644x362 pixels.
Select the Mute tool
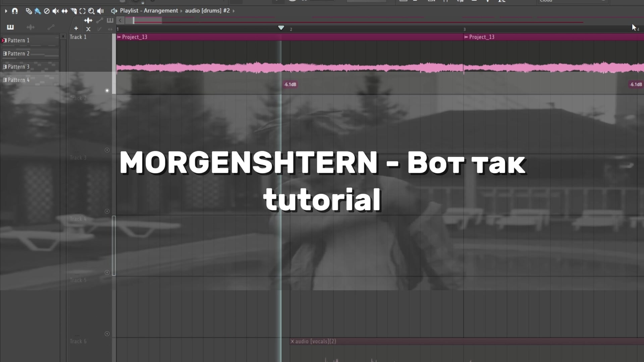56,11
